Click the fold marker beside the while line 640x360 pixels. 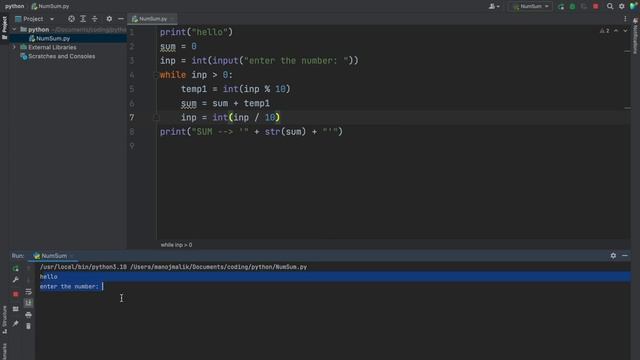coord(156,75)
